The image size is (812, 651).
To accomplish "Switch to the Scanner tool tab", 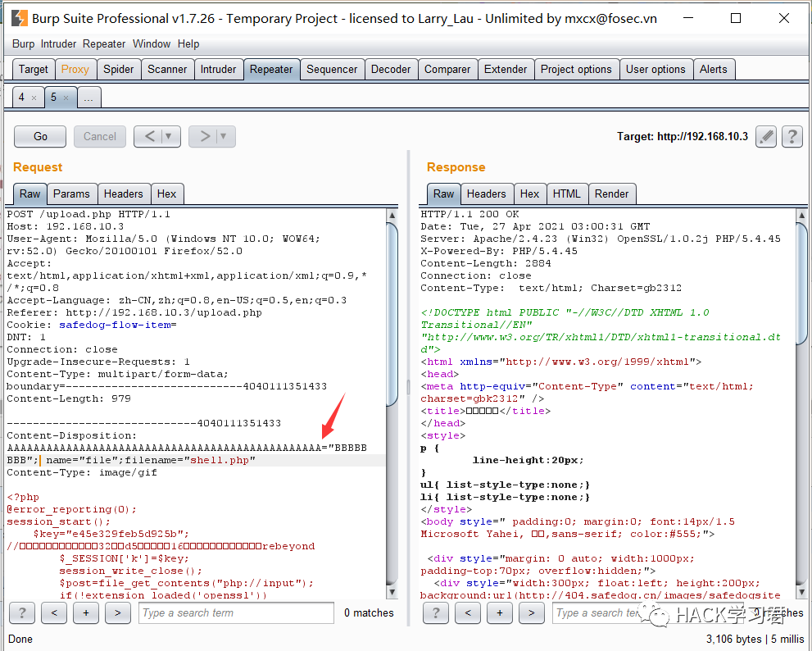I will 167,70.
